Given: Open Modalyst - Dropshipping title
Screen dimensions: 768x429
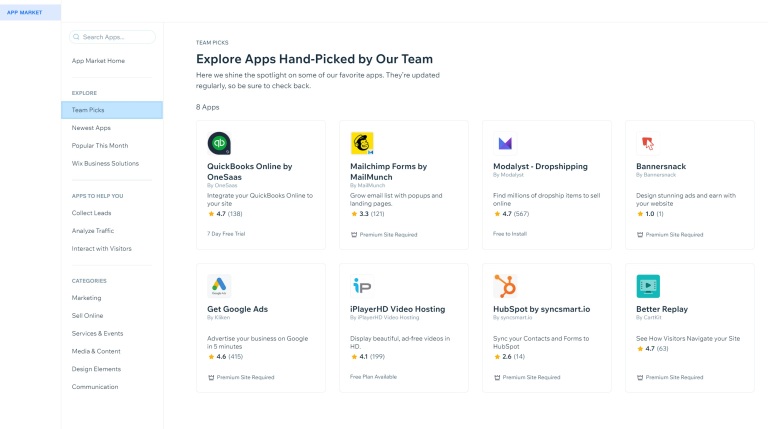Looking at the screenshot, I should click(540, 167).
